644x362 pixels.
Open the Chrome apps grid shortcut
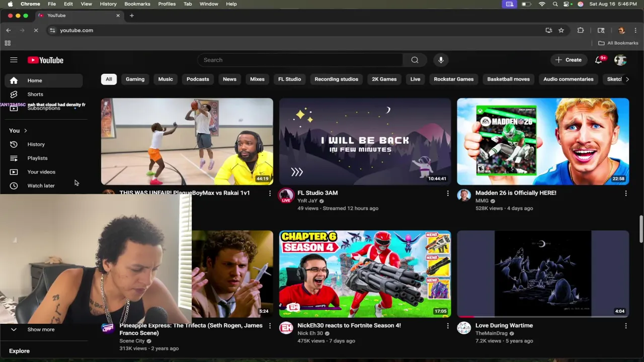[x=8, y=43]
